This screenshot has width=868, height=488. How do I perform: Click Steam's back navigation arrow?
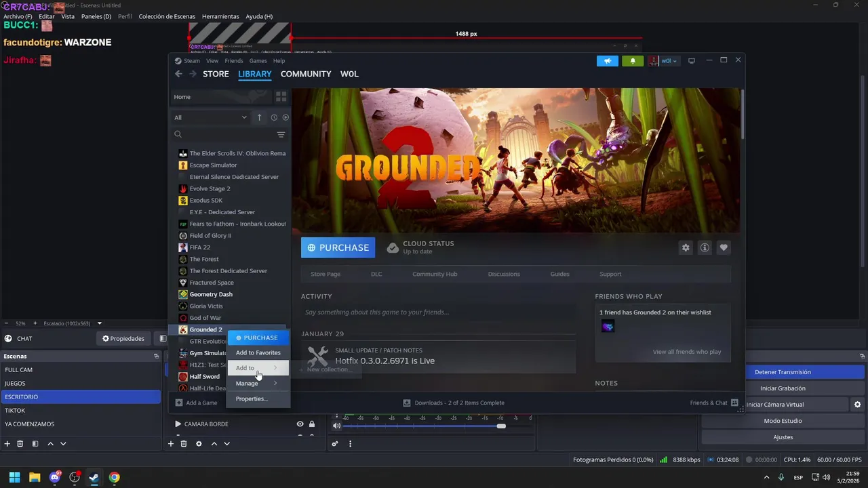click(178, 74)
